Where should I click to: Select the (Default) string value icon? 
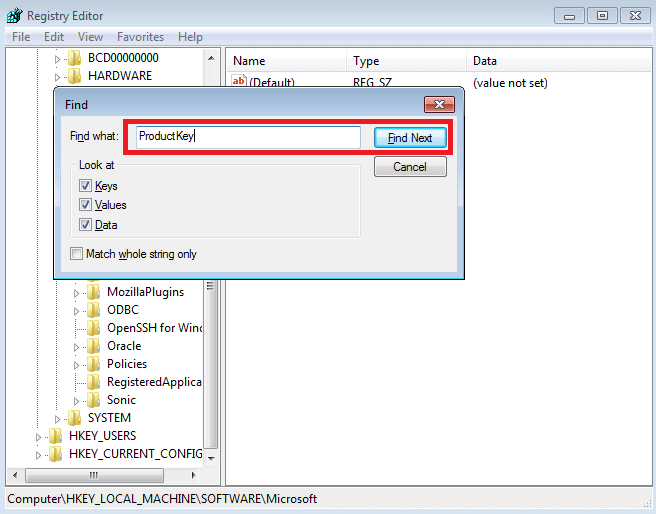point(239,83)
